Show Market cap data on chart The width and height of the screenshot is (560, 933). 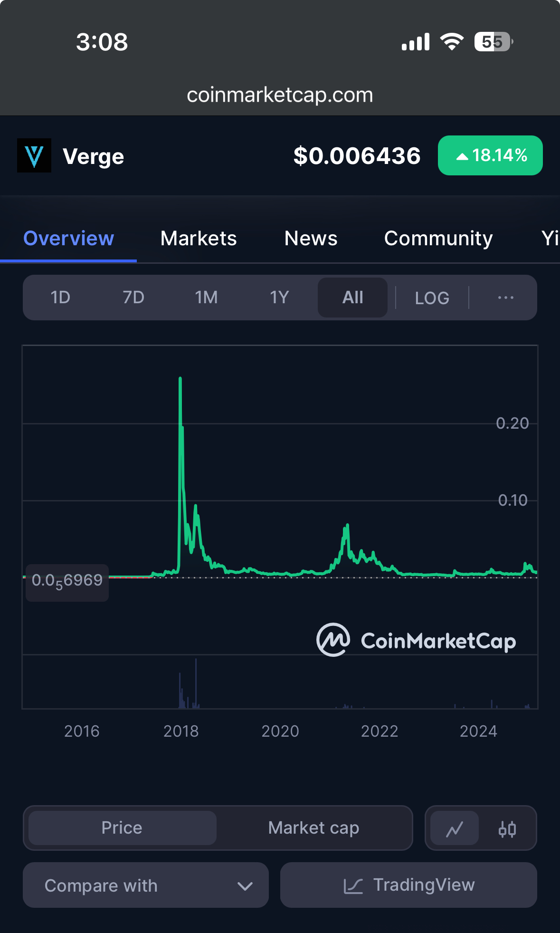tap(313, 828)
